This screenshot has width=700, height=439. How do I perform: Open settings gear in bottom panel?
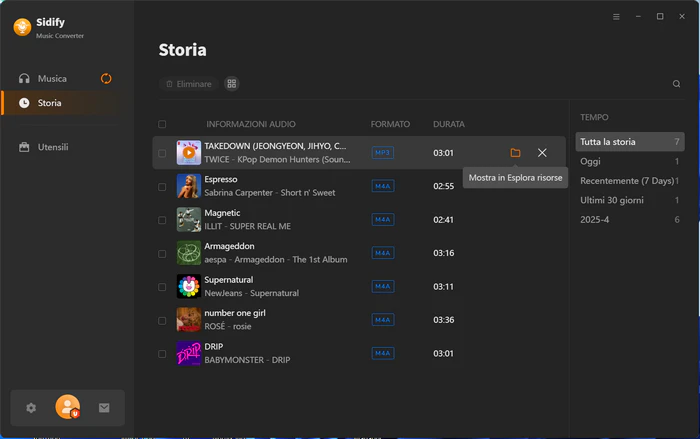pos(31,408)
